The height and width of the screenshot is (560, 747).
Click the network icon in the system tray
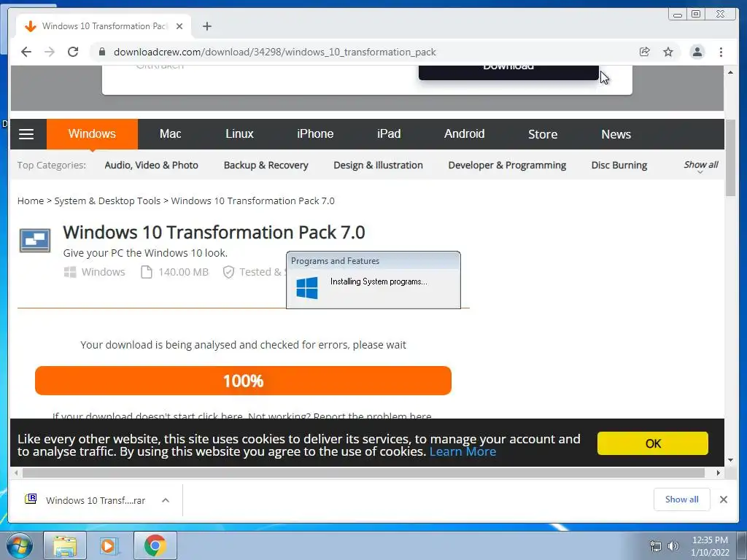point(656,546)
